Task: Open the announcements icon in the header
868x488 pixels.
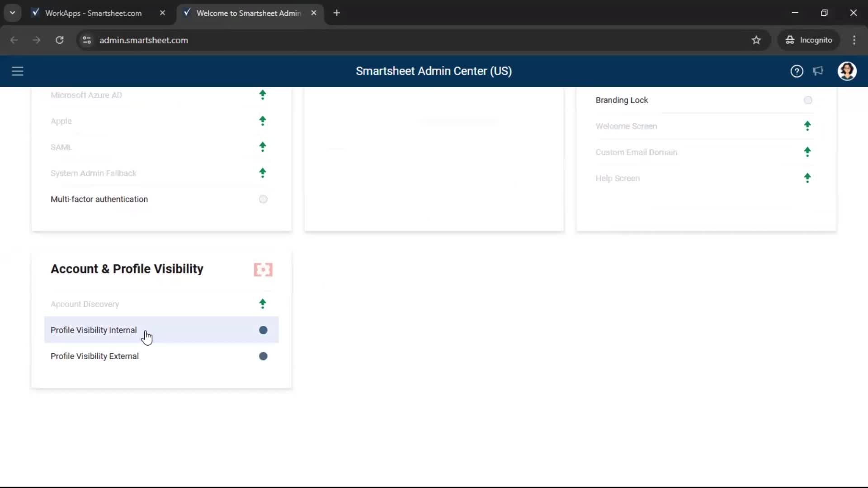Action: tap(818, 71)
